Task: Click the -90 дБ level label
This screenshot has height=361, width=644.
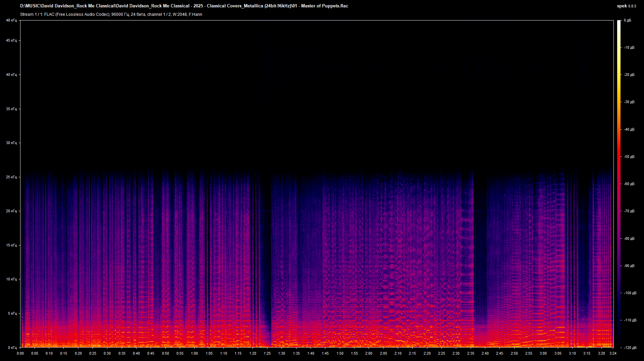Action: tap(629, 266)
